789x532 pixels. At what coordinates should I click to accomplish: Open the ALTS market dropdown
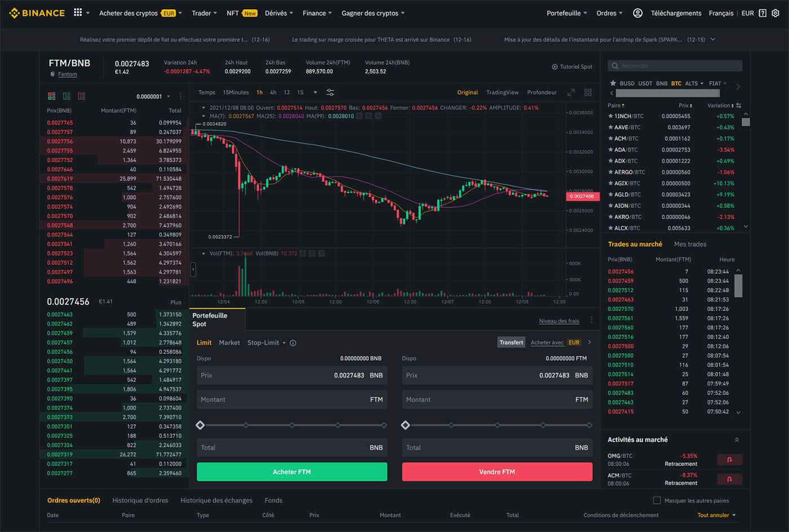694,83
